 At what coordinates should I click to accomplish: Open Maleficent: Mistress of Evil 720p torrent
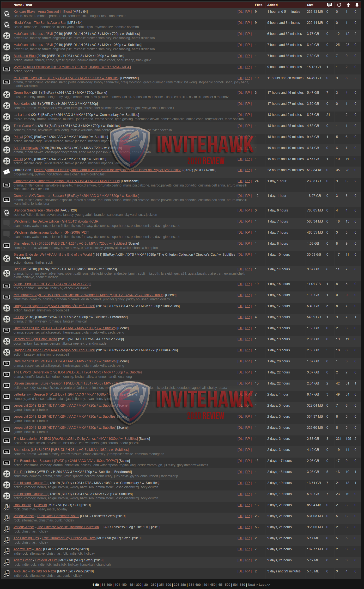click(x=33, y=34)
